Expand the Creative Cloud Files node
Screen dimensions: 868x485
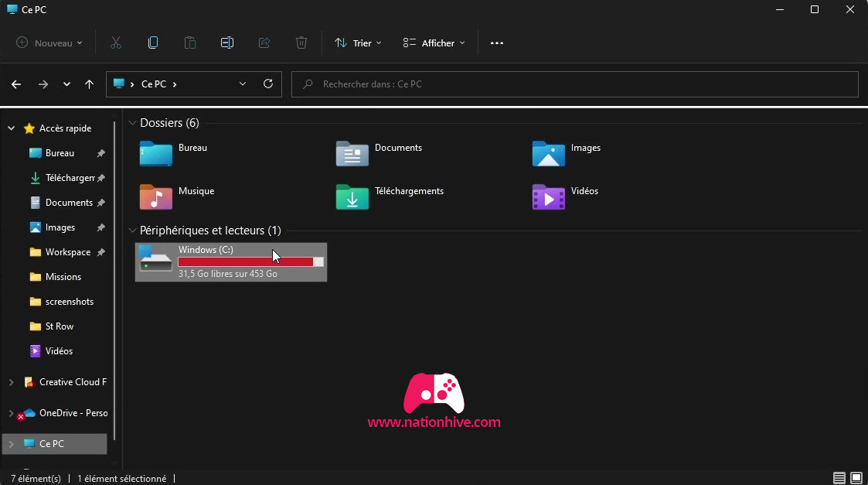(11, 382)
